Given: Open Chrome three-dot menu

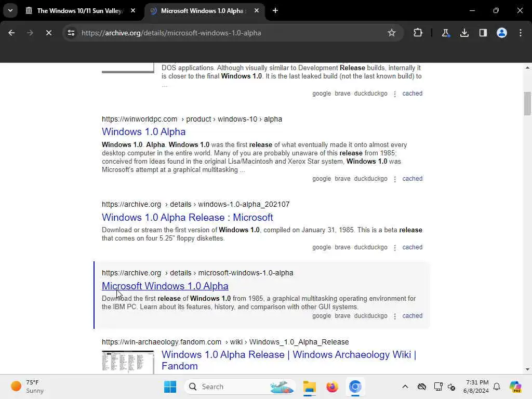Looking at the screenshot, I should tap(521, 33).
